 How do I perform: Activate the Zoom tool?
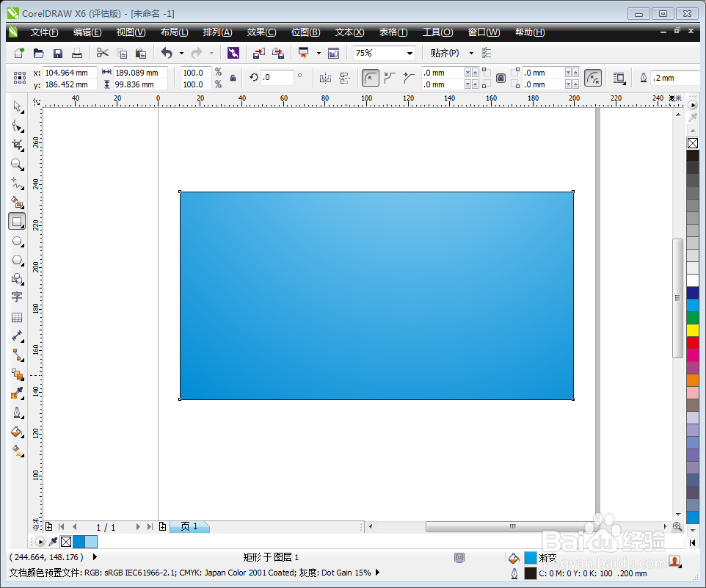pos(17,164)
